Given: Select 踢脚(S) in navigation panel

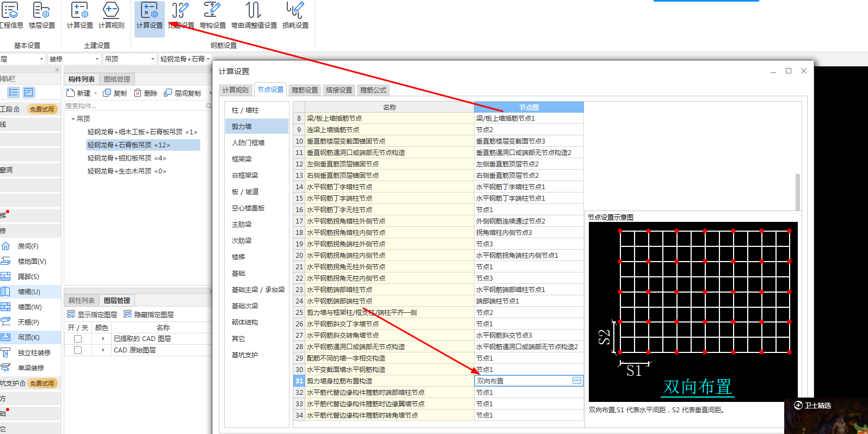Looking at the screenshot, I should pyautogui.click(x=27, y=277).
